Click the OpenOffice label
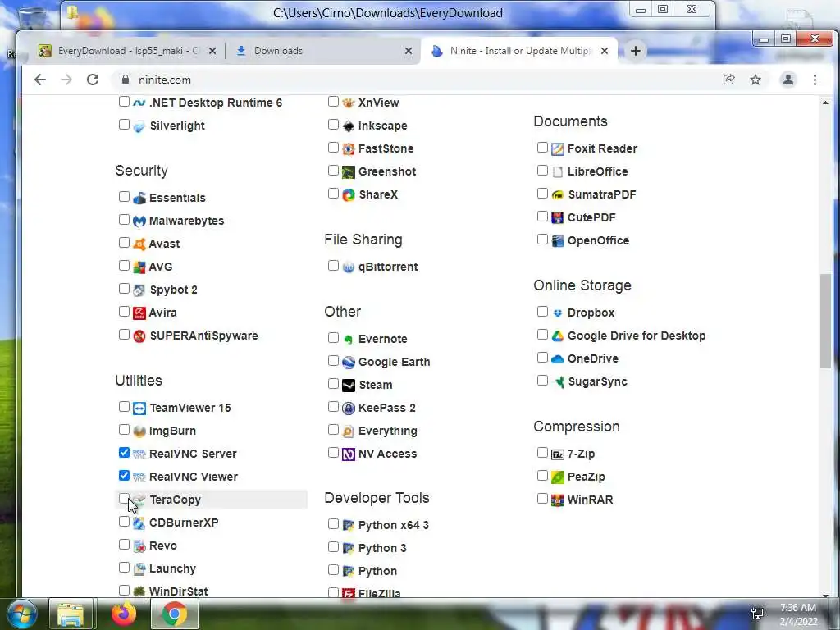 [598, 240]
